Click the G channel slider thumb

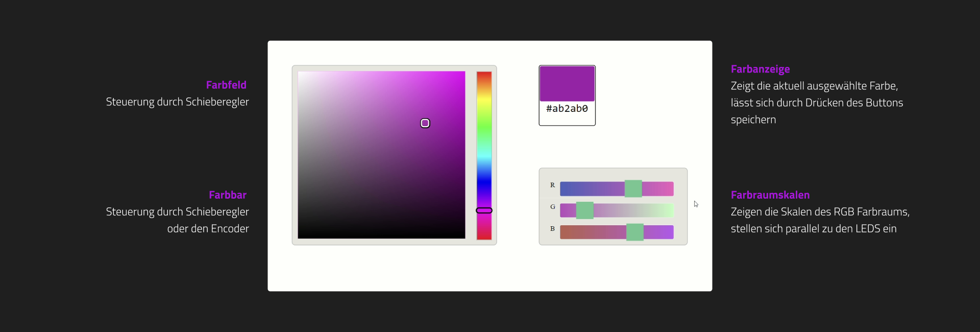pyautogui.click(x=585, y=210)
